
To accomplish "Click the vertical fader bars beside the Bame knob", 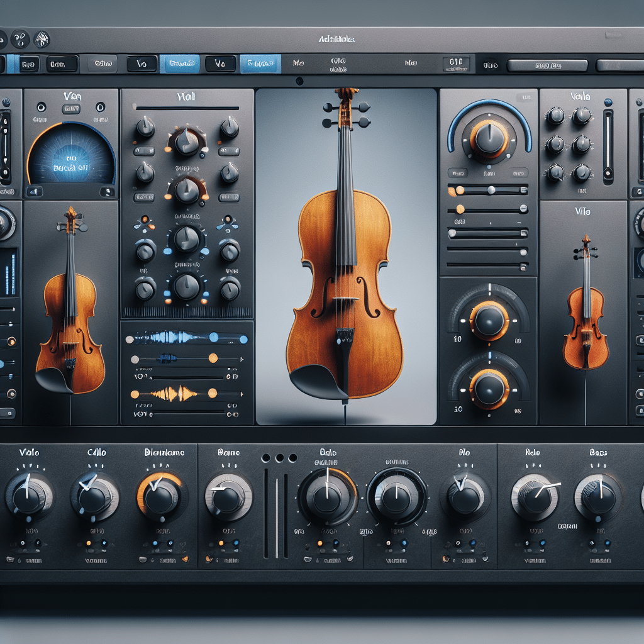I will point(276,513).
